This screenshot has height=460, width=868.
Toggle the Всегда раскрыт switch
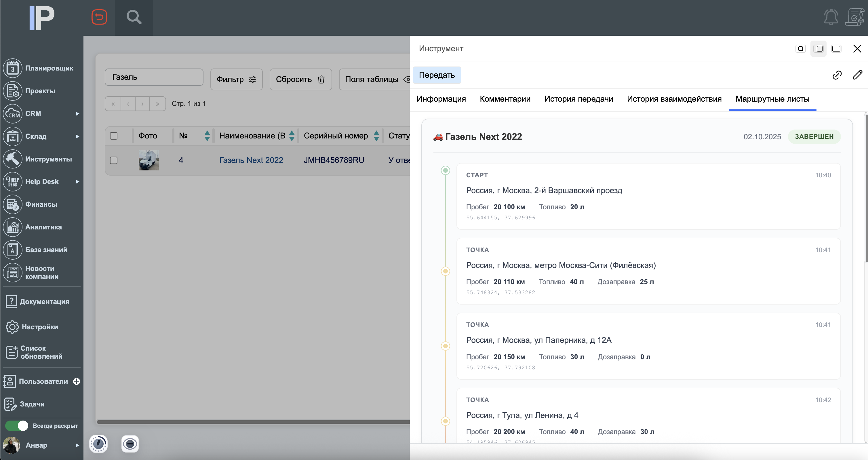(x=17, y=426)
